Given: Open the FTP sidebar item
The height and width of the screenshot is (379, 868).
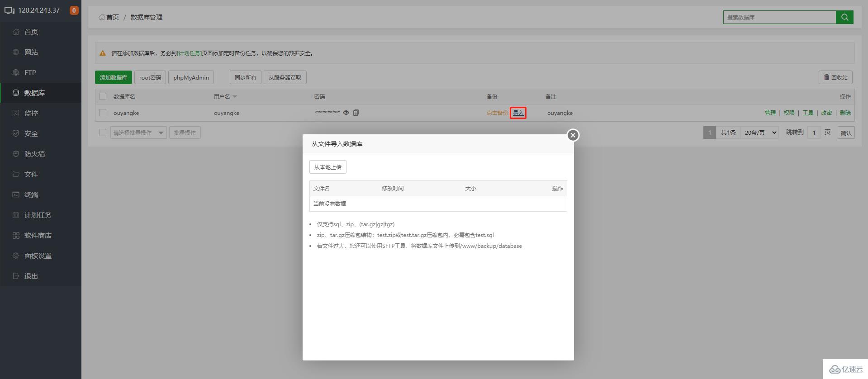Looking at the screenshot, I should tap(40, 72).
